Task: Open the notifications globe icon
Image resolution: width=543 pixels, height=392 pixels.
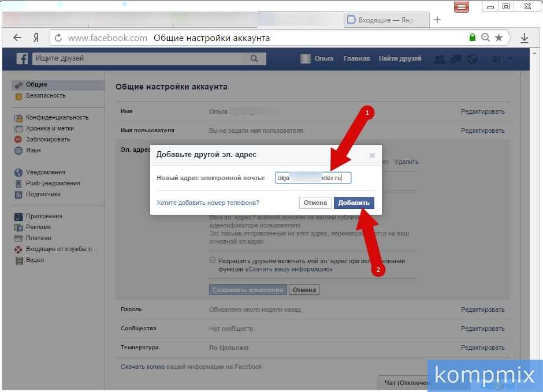Action: [x=473, y=59]
